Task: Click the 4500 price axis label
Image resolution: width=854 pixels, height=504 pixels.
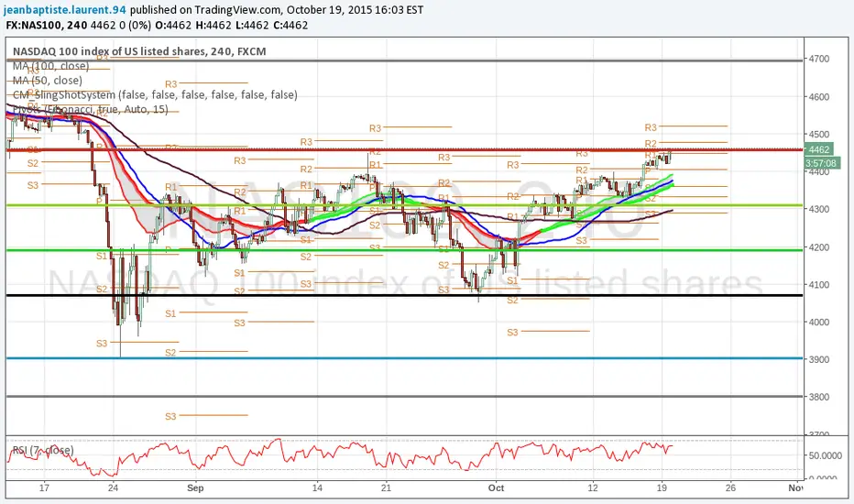Action: coord(819,134)
